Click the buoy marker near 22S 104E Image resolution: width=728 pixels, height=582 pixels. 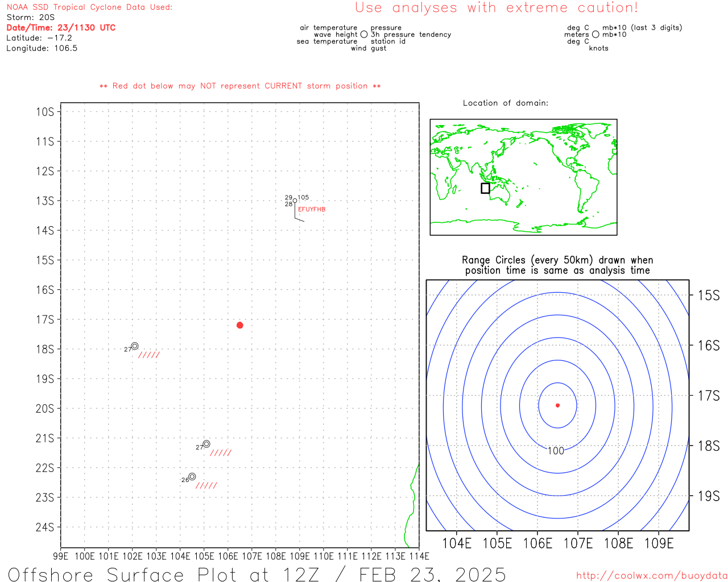click(192, 476)
